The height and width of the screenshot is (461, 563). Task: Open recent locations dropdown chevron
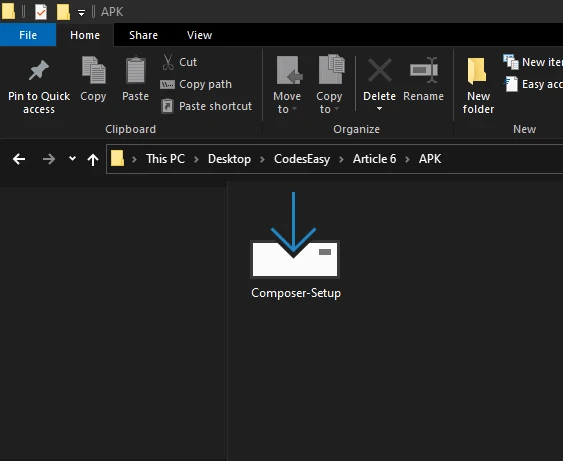tap(72, 158)
